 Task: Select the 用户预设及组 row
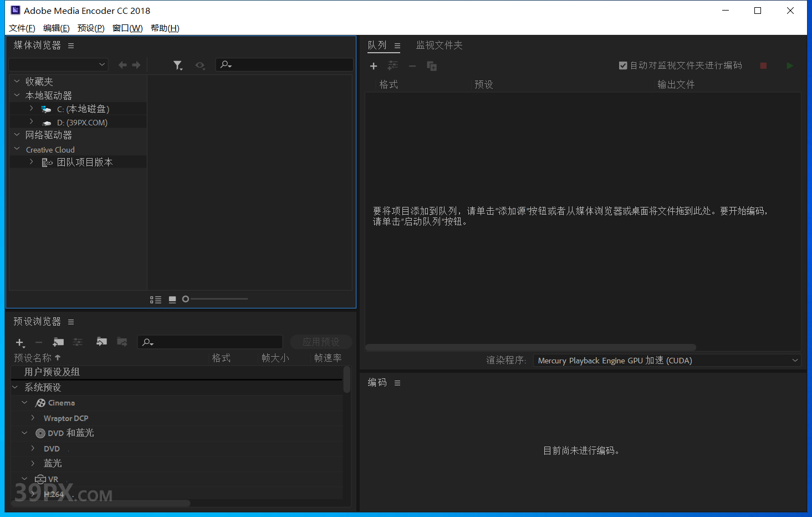[177, 372]
